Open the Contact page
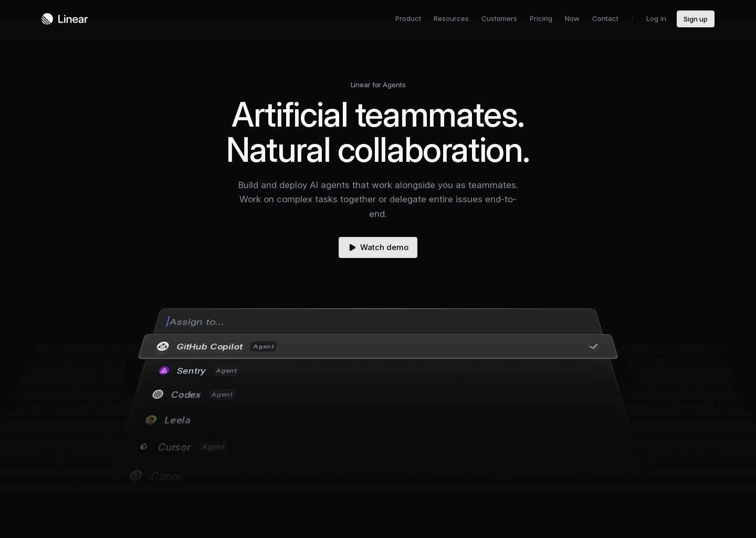Viewport: 756px width, 538px height. [x=605, y=19]
